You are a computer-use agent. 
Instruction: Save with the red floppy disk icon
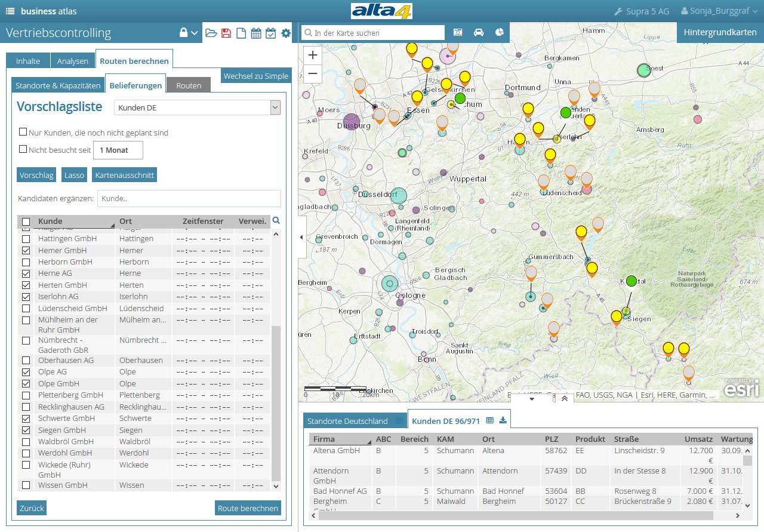tap(226, 33)
